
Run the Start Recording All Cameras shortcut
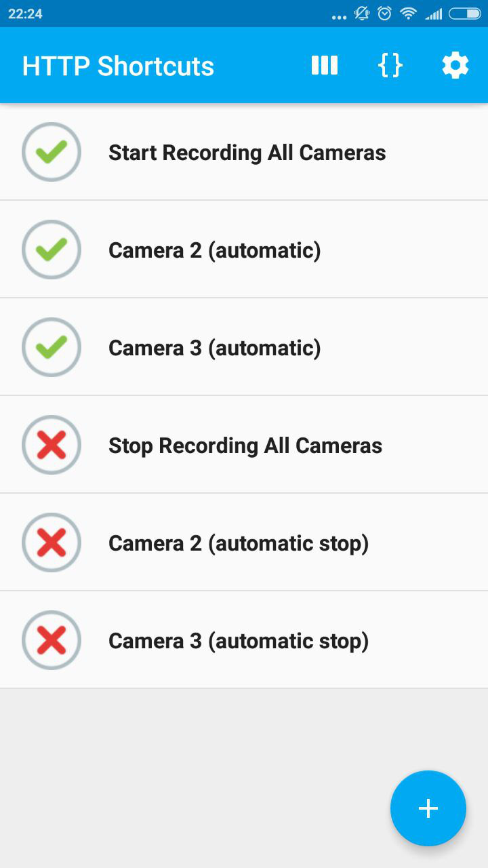tap(247, 153)
